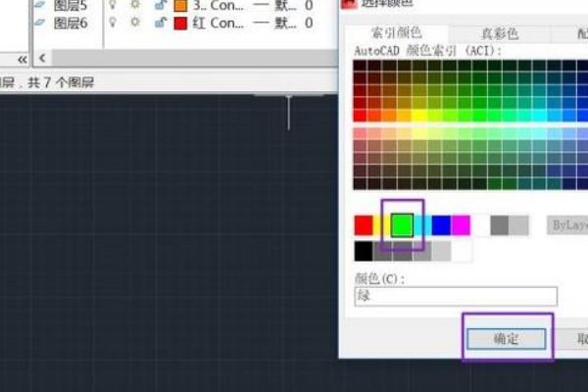Click the ByLayer button
The height and width of the screenshot is (392, 588).
(x=566, y=225)
